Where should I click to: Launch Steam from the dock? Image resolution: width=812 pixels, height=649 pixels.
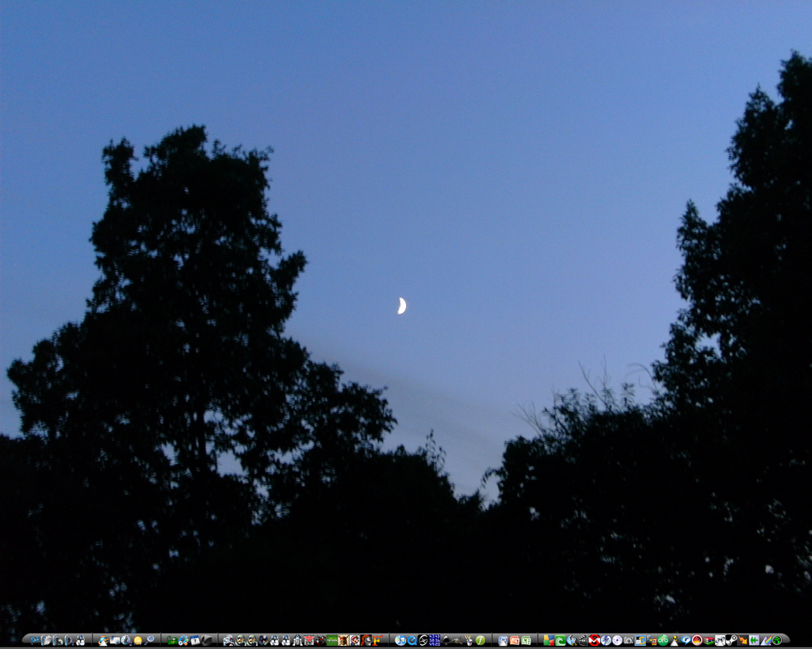(732, 640)
